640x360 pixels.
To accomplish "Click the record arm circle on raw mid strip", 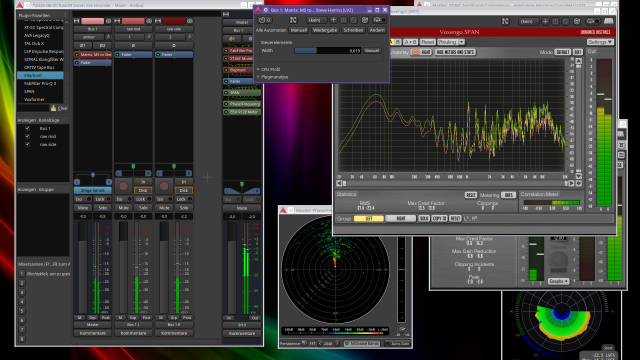I will click(123, 186).
